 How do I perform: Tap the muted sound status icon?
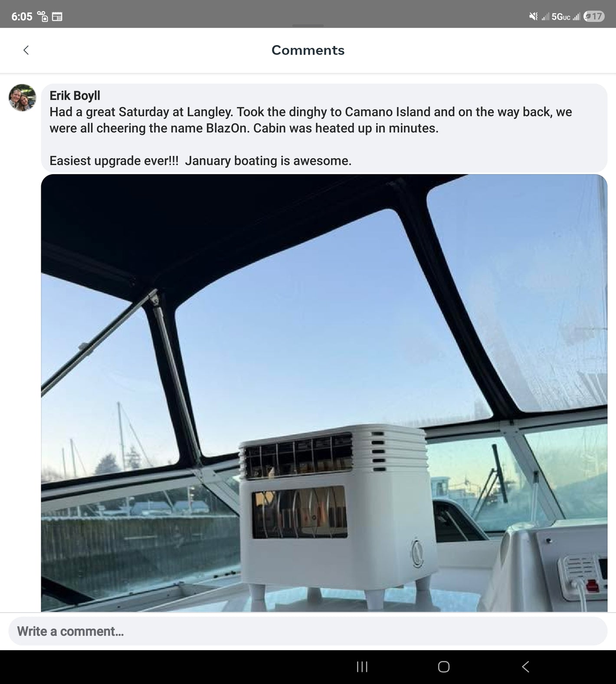534,16
